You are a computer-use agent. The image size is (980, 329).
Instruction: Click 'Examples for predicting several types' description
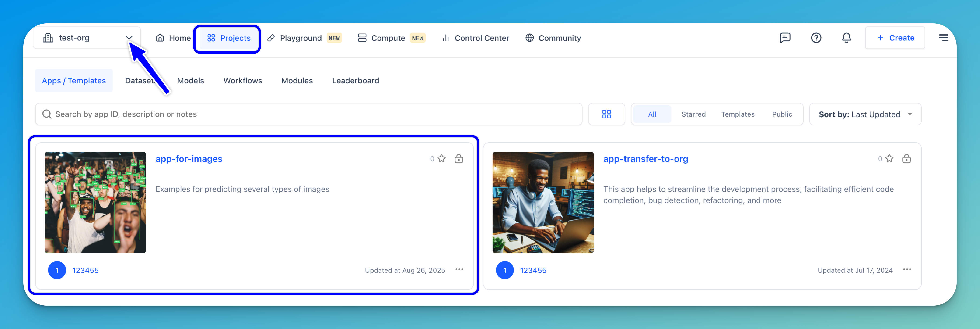click(242, 189)
